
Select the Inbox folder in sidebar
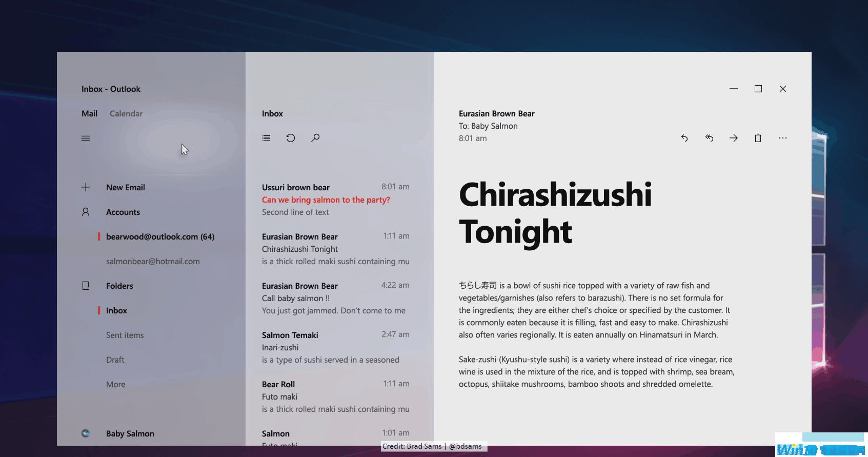click(x=116, y=310)
